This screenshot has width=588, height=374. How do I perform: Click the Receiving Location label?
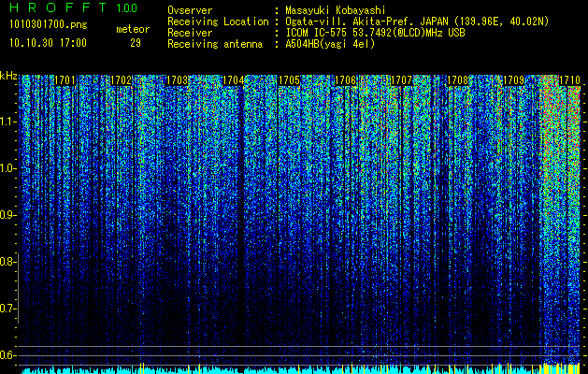(218, 22)
